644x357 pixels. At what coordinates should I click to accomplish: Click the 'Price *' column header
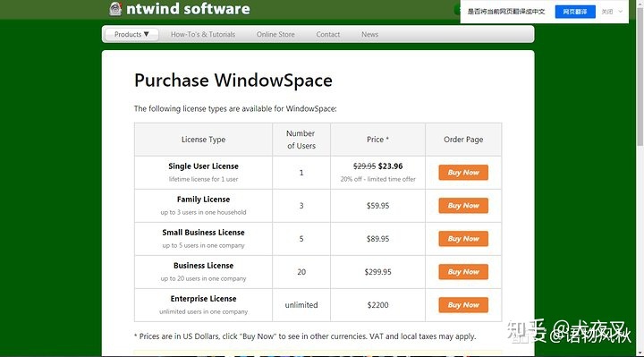tap(377, 140)
